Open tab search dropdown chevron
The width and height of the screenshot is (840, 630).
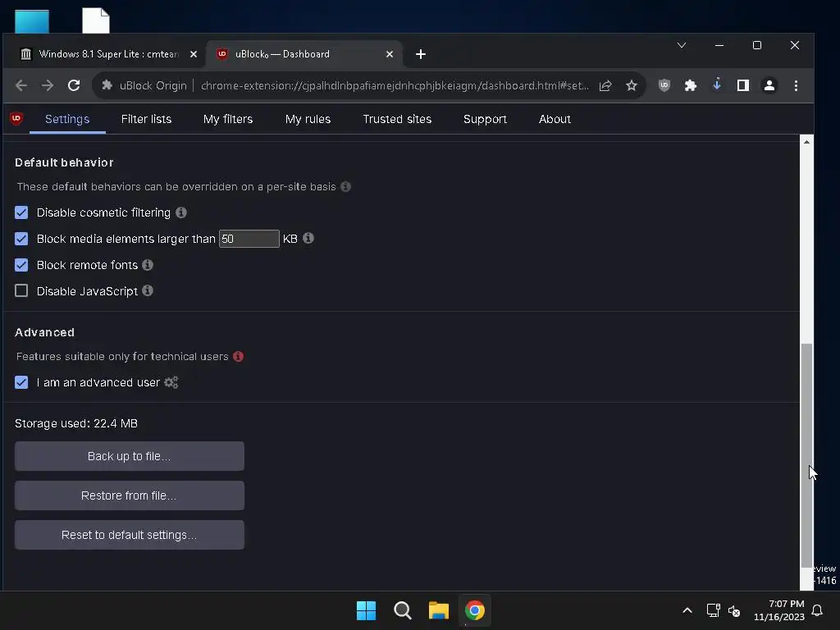(x=682, y=45)
